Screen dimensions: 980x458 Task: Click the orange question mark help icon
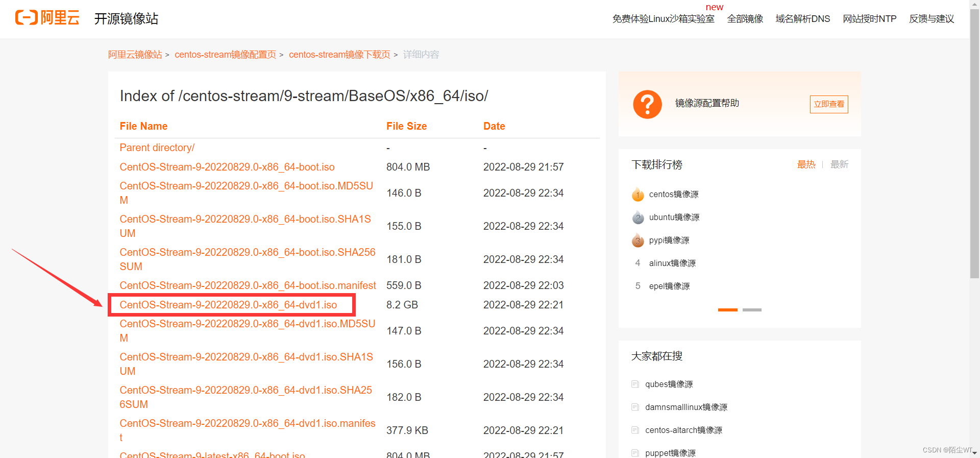[x=647, y=104]
